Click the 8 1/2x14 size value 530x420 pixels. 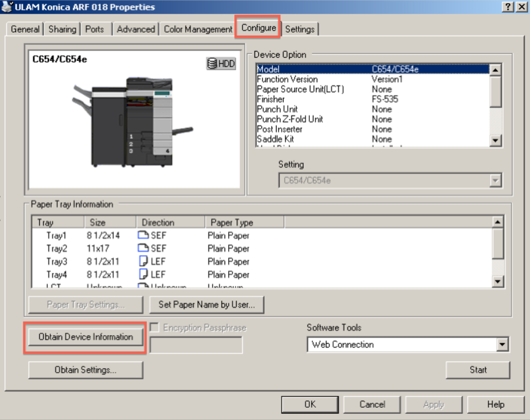103,236
